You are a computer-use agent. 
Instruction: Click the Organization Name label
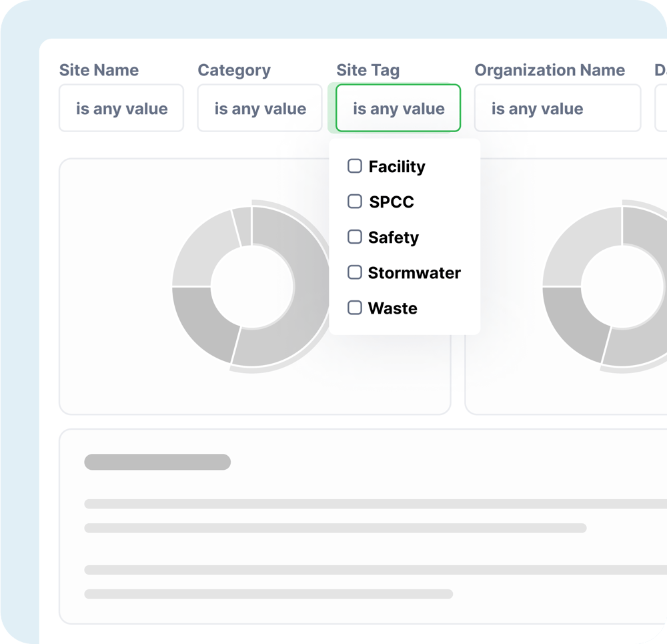(550, 70)
